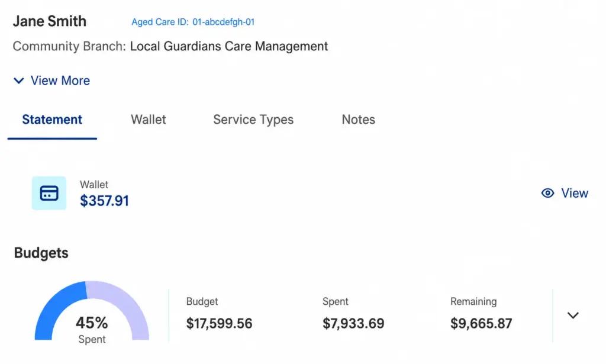Open the Statement tab
Viewport: 606px width, 364px height.
click(52, 120)
